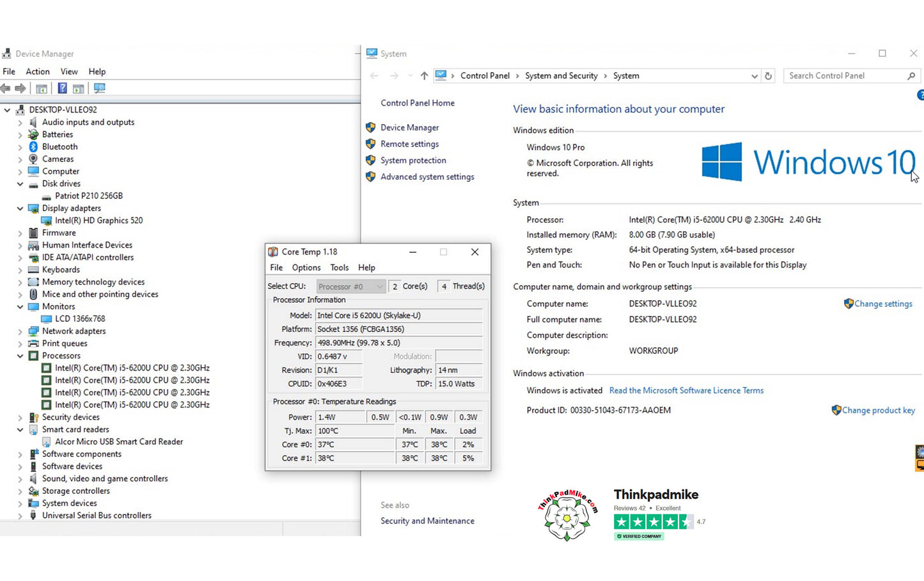Go to Control Panel Home
Screen dimensions: 924x581
(x=418, y=103)
